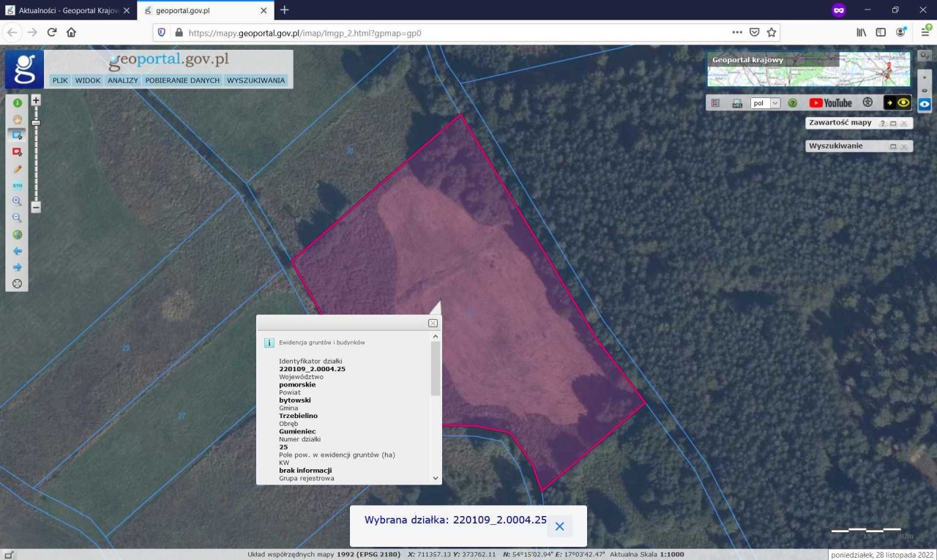This screenshot has height=560, width=937.
Task: Click the circular accessibility icon
Action: pos(868,102)
